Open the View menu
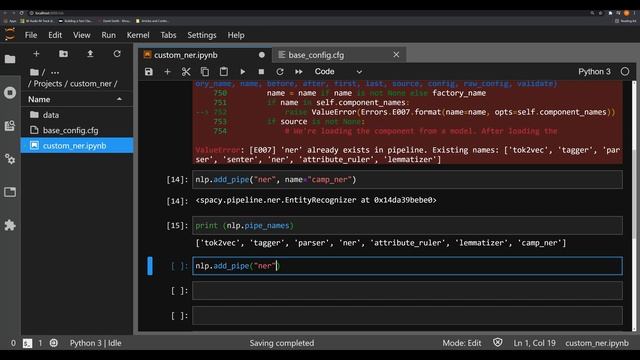The height and width of the screenshot is (360, 640). 82,35
